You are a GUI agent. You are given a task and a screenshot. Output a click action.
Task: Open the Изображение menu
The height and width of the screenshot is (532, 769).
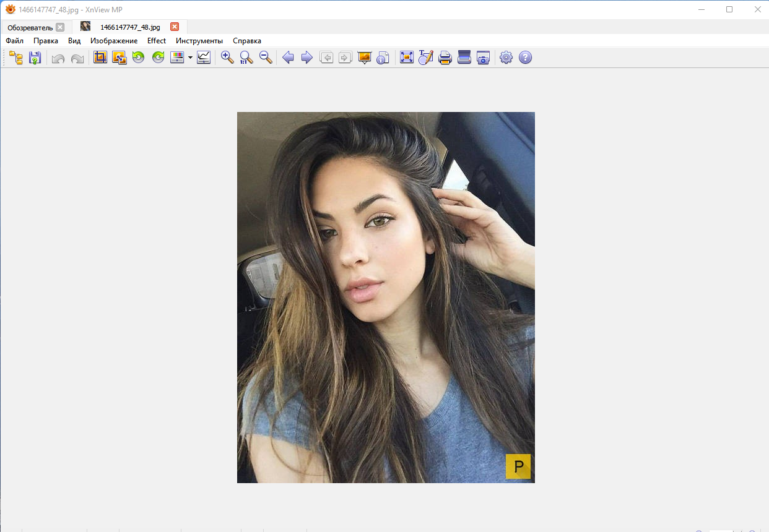(114, 41)
